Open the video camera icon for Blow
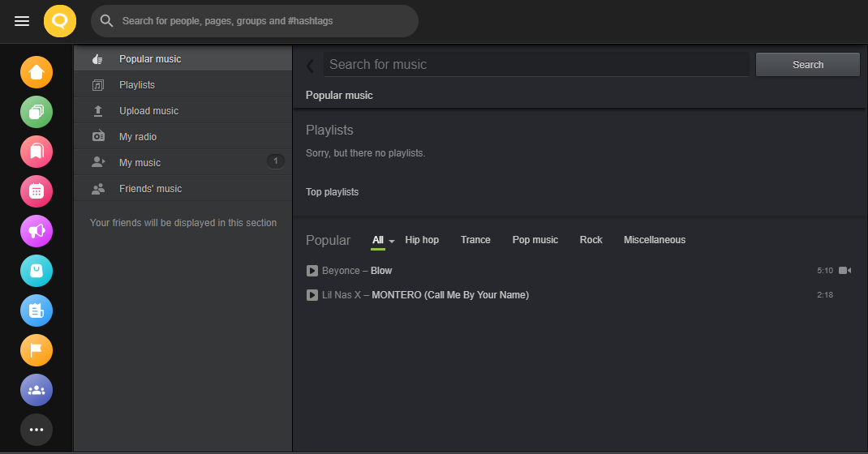The width and height of the screenshot is (868, 454). [x=844, y=271]
